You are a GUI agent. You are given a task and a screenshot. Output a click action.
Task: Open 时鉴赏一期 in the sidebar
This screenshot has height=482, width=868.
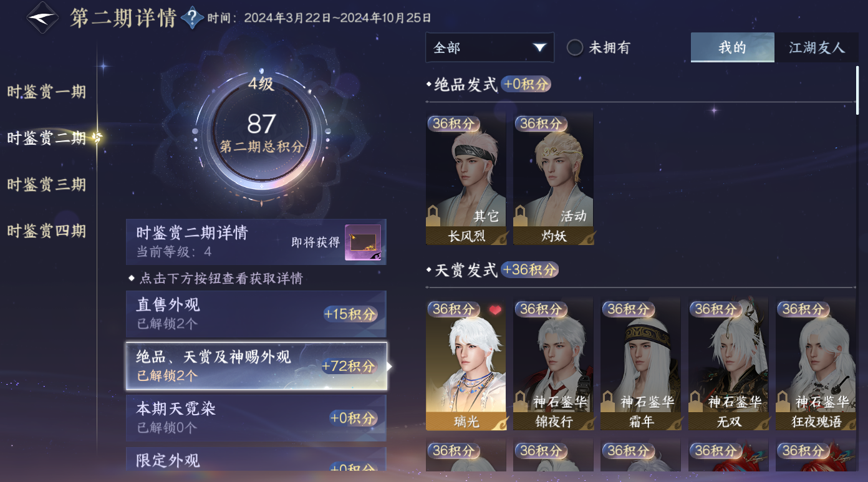(x=47, y=92)
